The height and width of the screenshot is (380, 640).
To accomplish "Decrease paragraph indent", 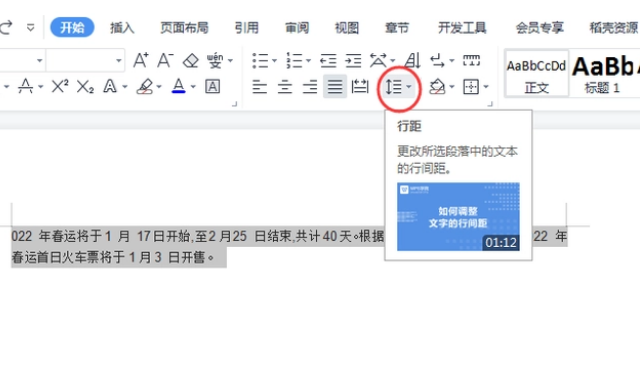I will tap(328, 61).
